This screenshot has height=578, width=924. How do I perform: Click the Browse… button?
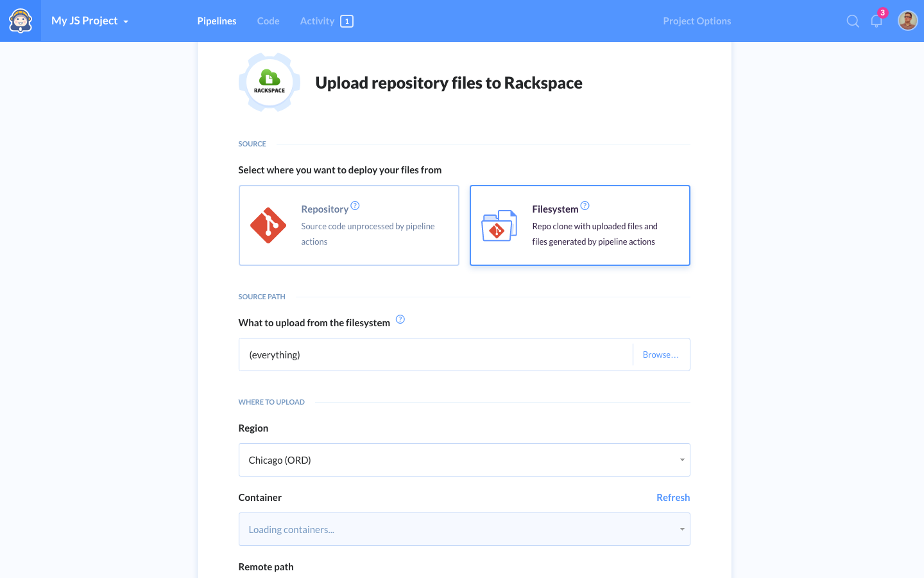661,355
